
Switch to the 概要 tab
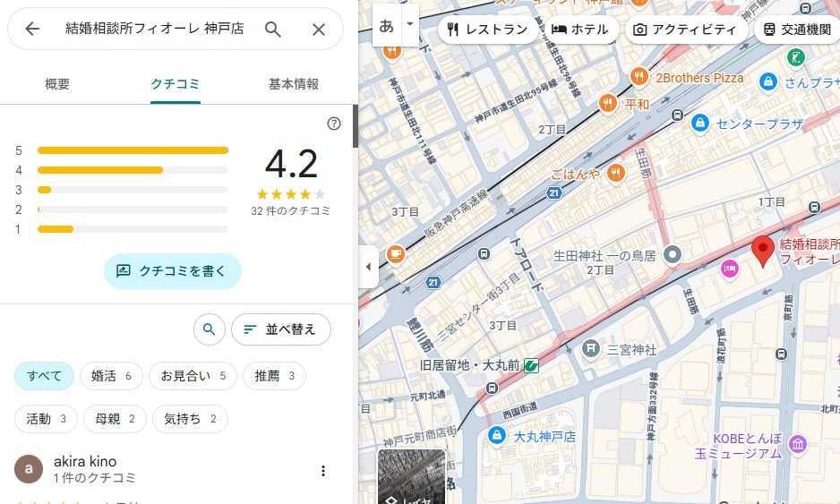click(57, 84)
